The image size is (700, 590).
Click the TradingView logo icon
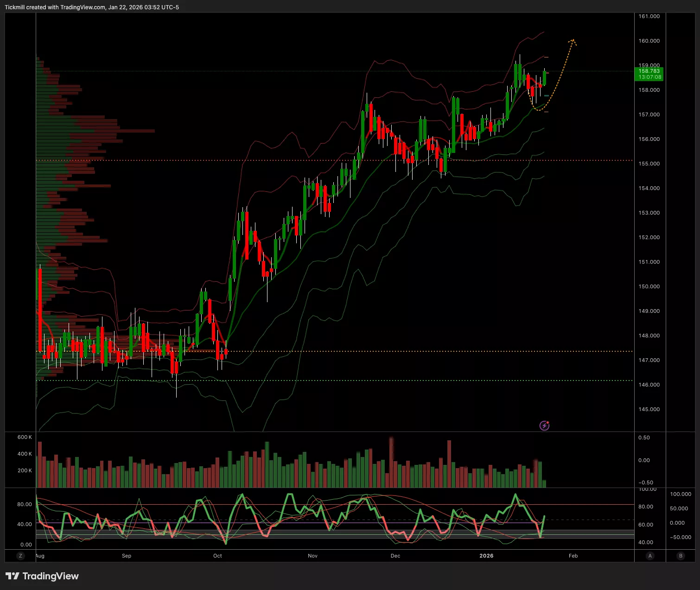[13, 576]
